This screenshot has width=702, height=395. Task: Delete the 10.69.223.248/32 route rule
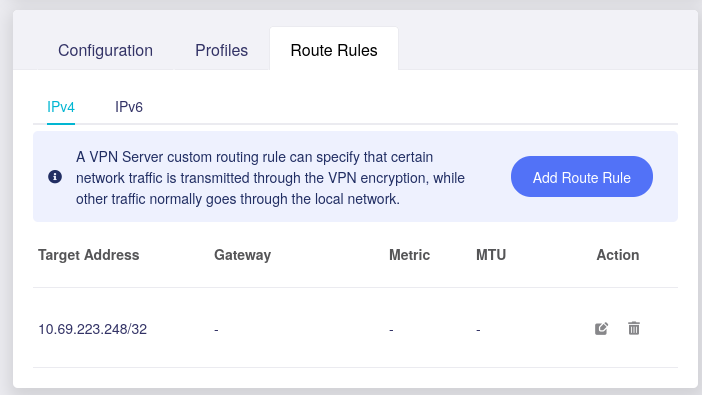tap(634, 328)
